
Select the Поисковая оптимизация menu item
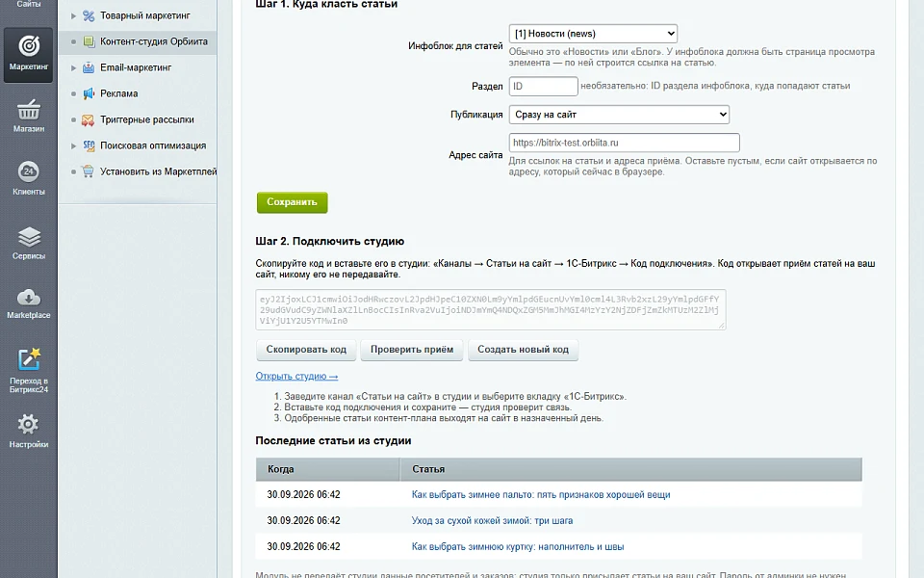coord(153,145)
